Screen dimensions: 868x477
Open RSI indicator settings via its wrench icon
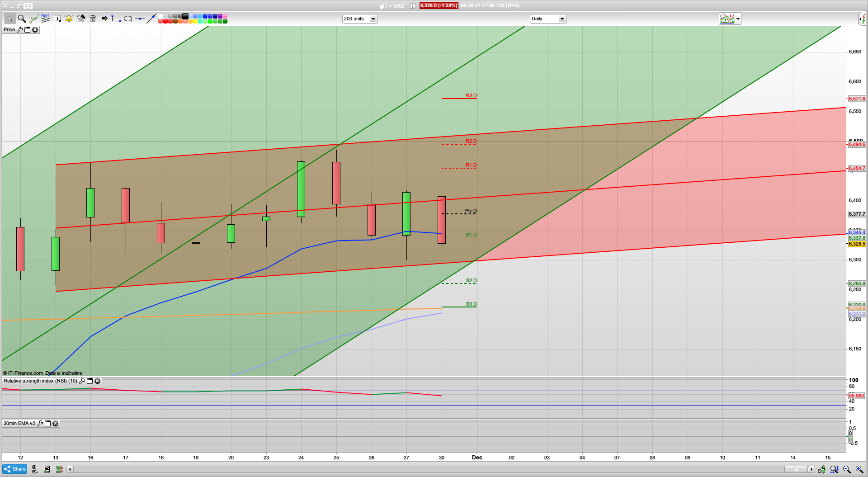coord(82,381)
